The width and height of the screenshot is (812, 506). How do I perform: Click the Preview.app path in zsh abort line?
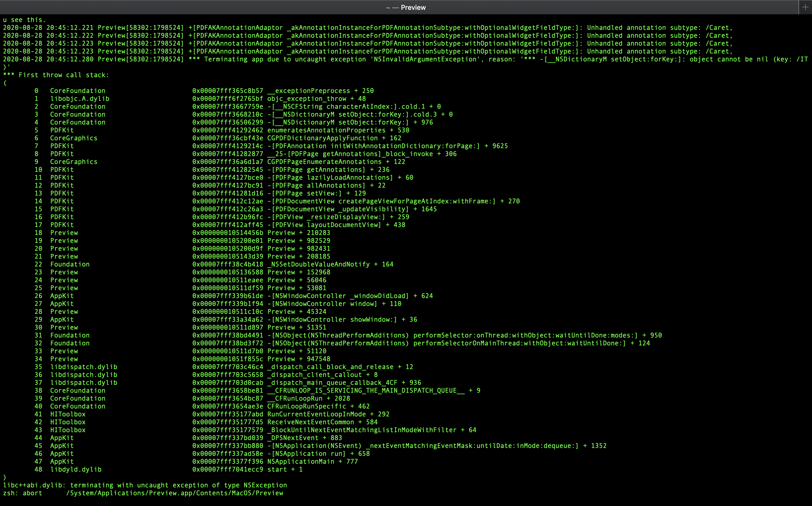point(175,493)
